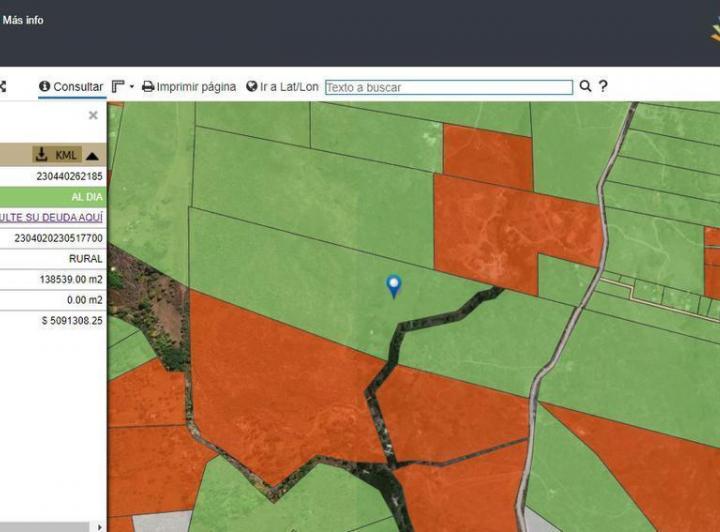Click the fullscreen expand icon at toolbar left

tap(2, 86)
